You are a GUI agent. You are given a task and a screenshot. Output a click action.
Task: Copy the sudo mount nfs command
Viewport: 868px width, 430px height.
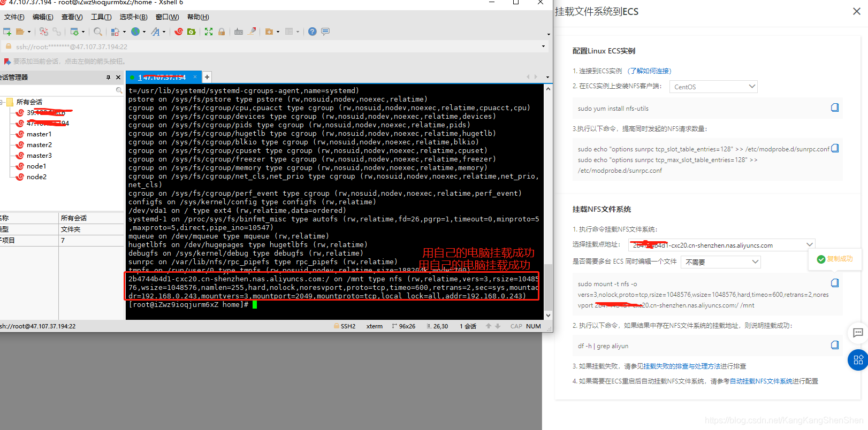point(835,283)
